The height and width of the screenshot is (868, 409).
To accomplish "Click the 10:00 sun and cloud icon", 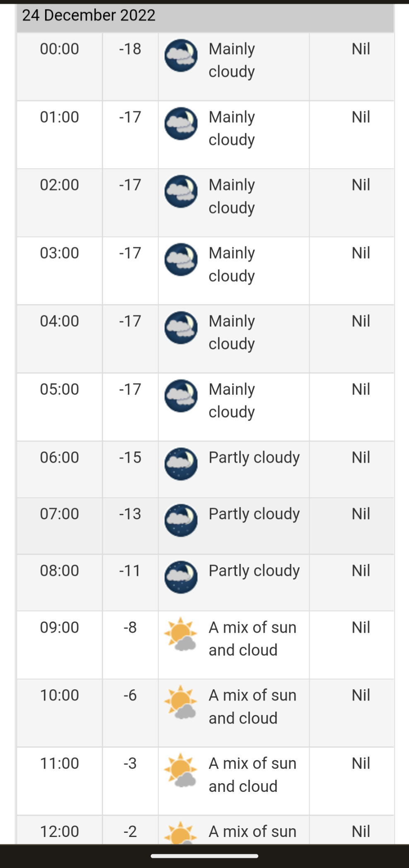I will click(x=180, y=702).
